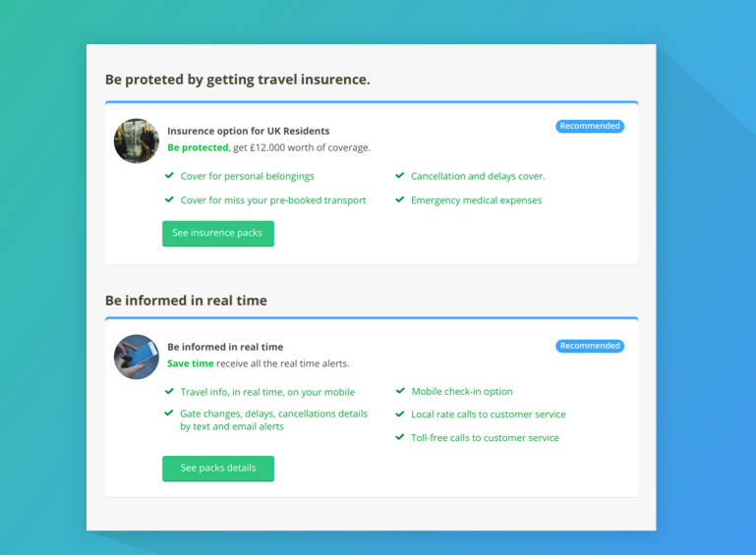Image resolution: width=756 pixels, height=555 pixels.
Task: Click the Be informed in real time card title
Action: (225, 347)
